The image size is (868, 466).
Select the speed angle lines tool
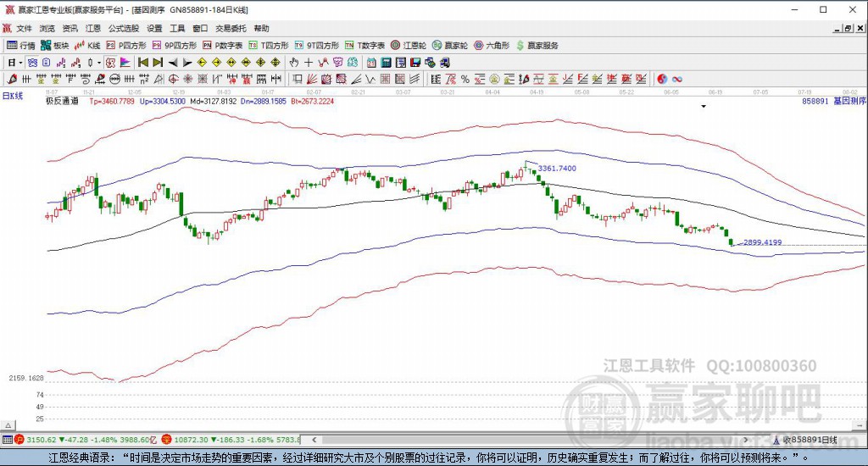[x=356, y=79]
